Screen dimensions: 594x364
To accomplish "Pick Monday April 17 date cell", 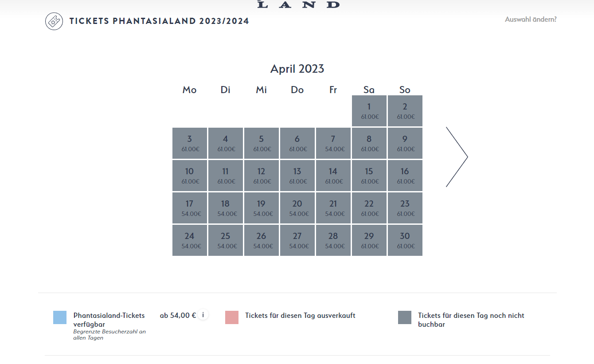I will click(190, 208).
